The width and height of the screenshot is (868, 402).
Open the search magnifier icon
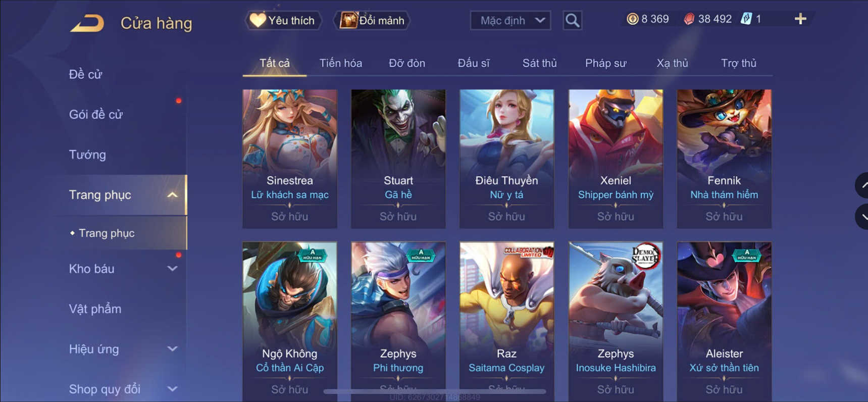tap(572, 20)
